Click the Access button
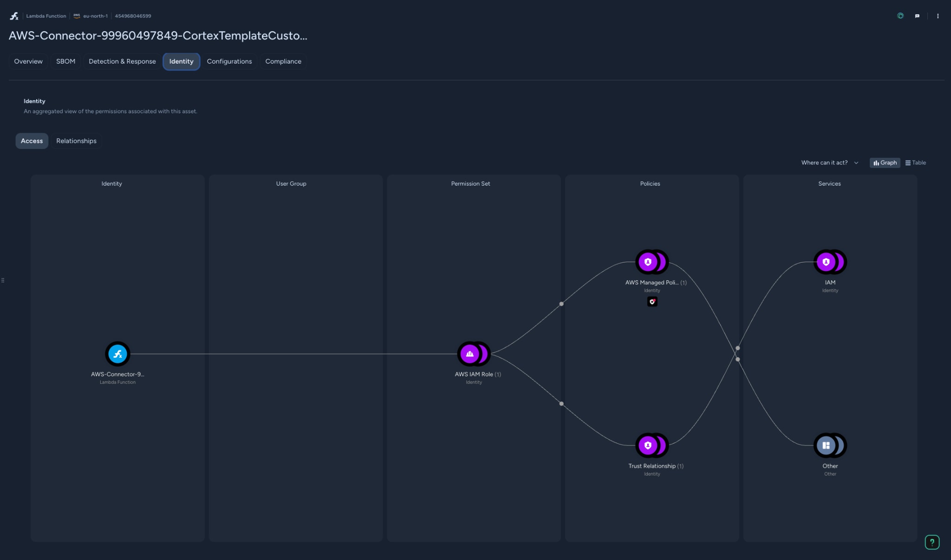 coord(32,141)
